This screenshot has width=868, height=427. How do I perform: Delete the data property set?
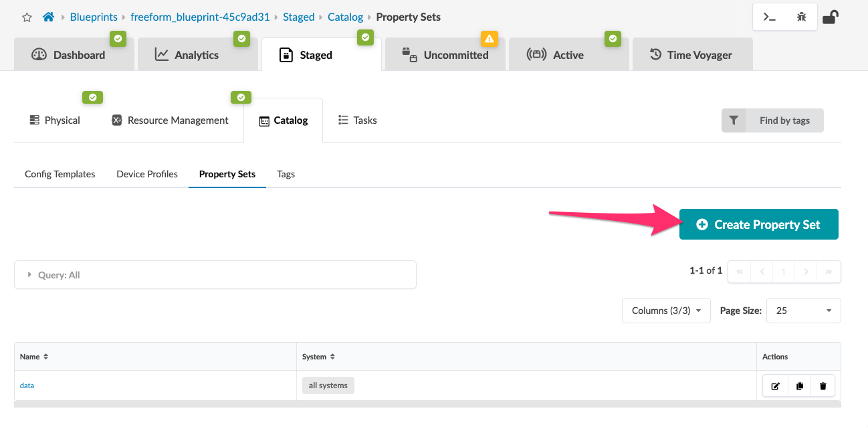(823, 386)
